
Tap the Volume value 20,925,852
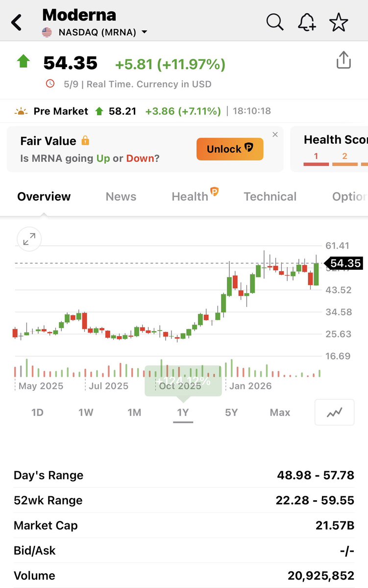coord(321,576)
